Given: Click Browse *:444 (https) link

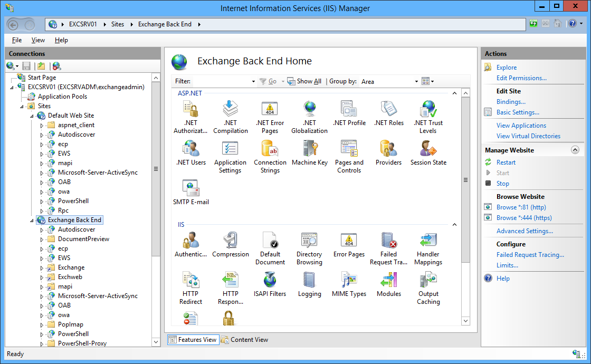Looking at the screenshot, I should [524, 218].
